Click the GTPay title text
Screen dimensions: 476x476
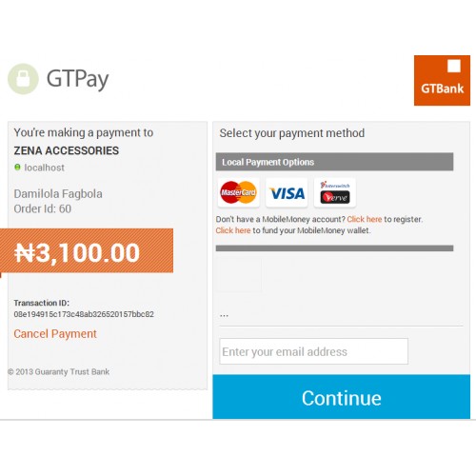point(77,79)
